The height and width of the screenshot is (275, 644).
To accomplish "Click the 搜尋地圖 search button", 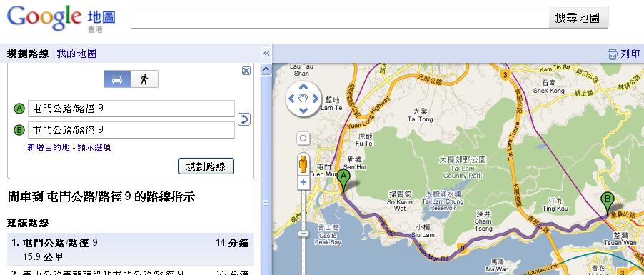I will [x=578, y=18].
